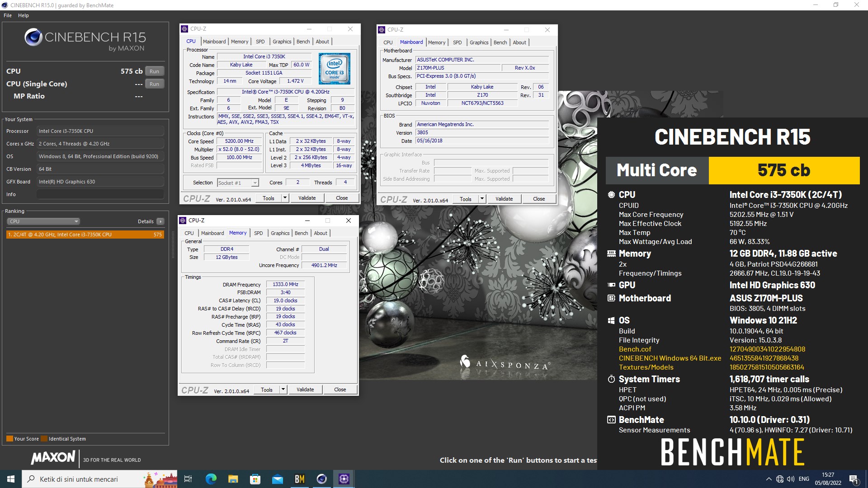Click the Intel Core i3 logo badge
868x488 pixels.
coord(334,69)
